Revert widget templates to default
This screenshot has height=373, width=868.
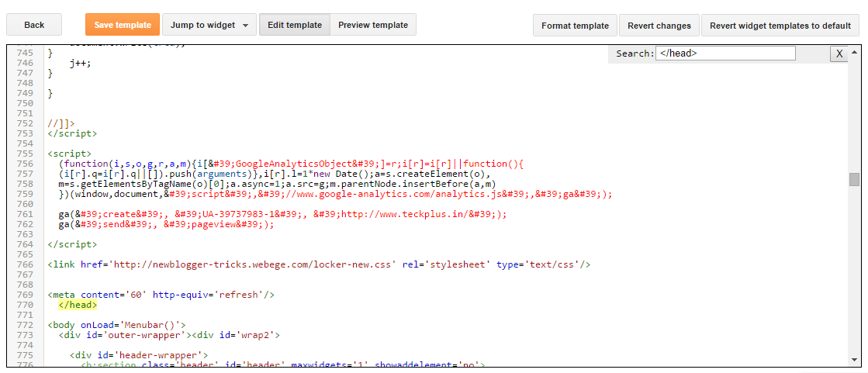[780, 26]
